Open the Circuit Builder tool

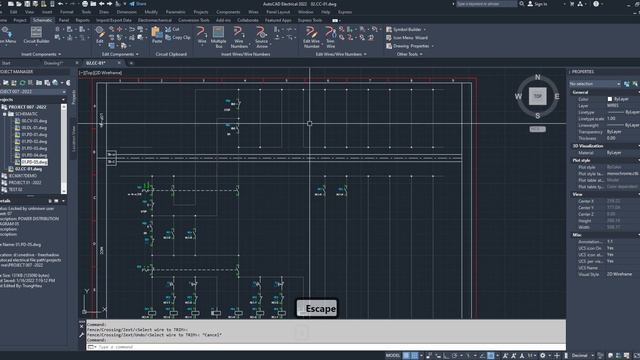pyautogui.click(x=36, y=35)
